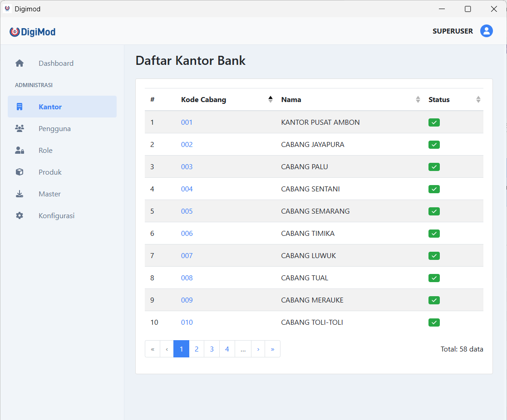Viewport: 507px width, 420px height.
Task: Click the box icon beside Produk
Action: (20, 172)
